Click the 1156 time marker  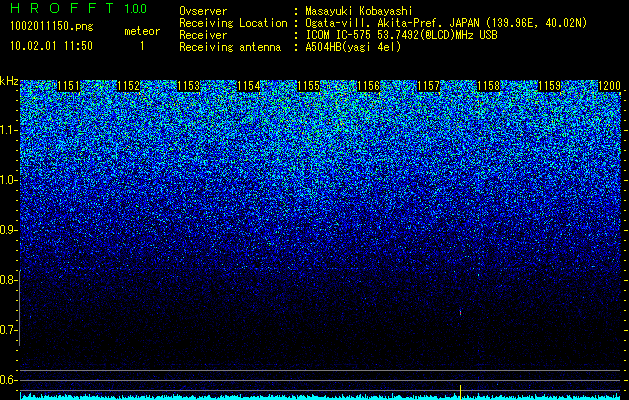click(x=369, y=86)
